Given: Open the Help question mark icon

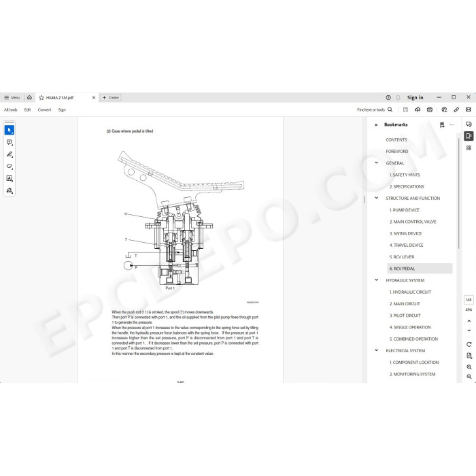Looking at the screenshot, I should pos(388,97).
